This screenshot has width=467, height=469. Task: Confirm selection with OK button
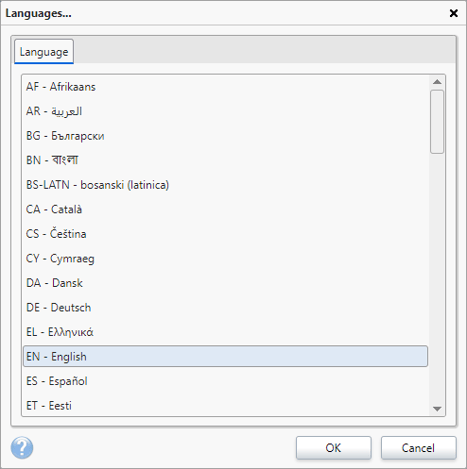(333, 448)
